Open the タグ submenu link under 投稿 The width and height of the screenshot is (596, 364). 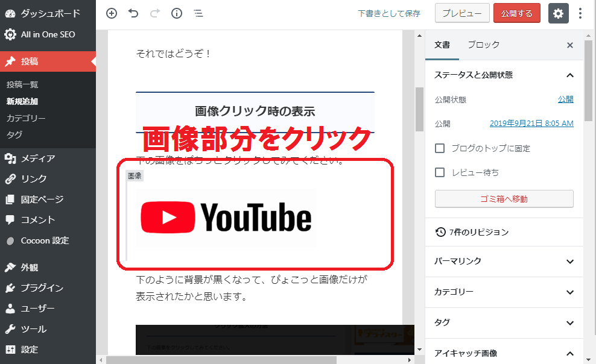coord(14,135)
